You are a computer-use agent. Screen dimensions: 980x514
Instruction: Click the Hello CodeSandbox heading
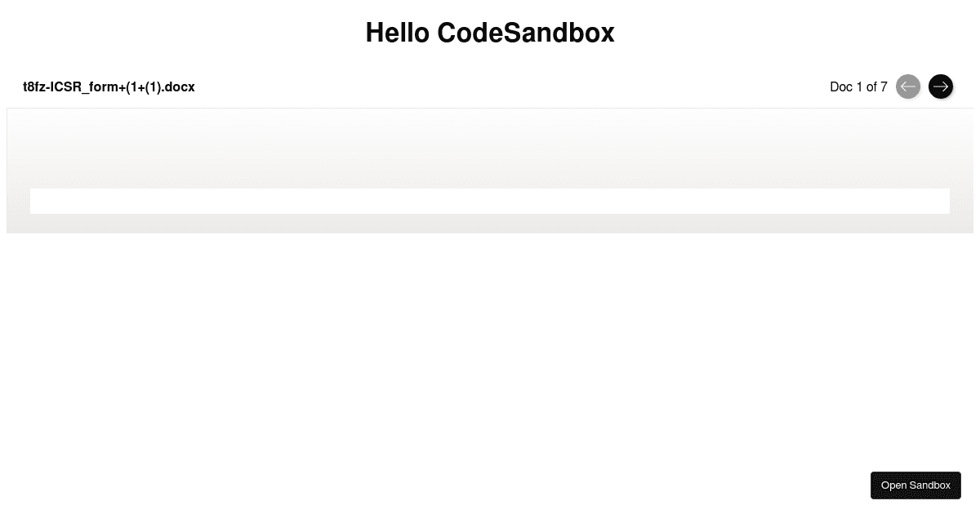click(490, 33)
